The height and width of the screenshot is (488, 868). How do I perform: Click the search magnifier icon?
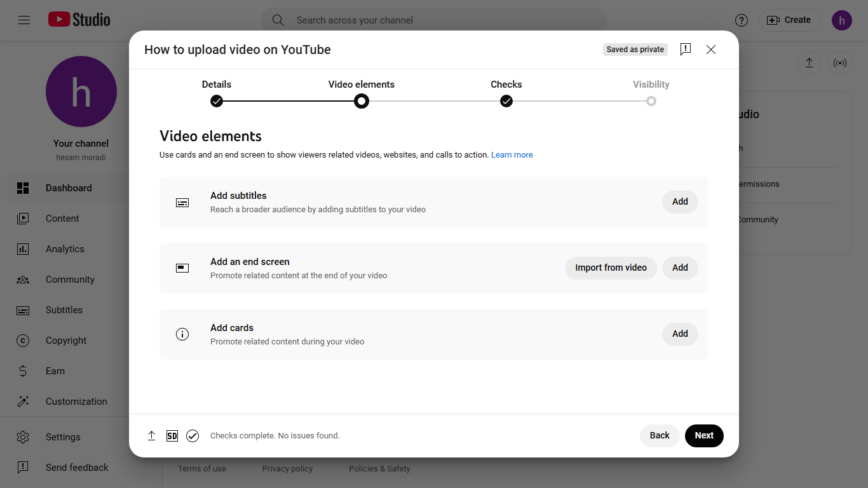(278, 20)
